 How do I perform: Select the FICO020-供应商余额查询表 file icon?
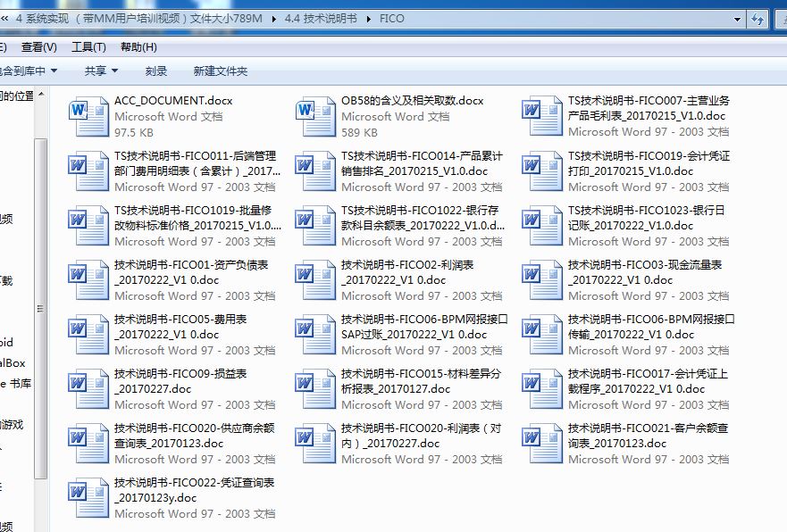(88, 444)
